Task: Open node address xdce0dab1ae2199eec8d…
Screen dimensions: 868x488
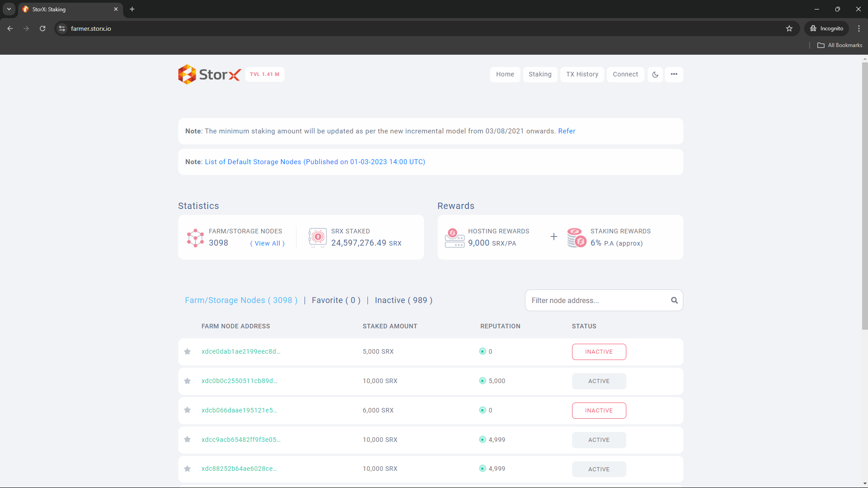Action: click(x=241, y=351)
